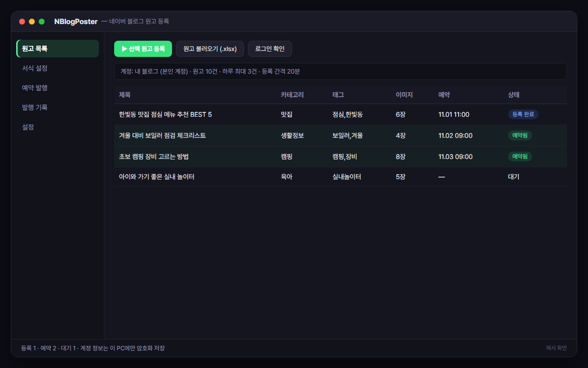Viewport: 588px width, 368px height.
Task: Open 원고 불러오기 (.xlsx) import
Action: pos(210,49)
